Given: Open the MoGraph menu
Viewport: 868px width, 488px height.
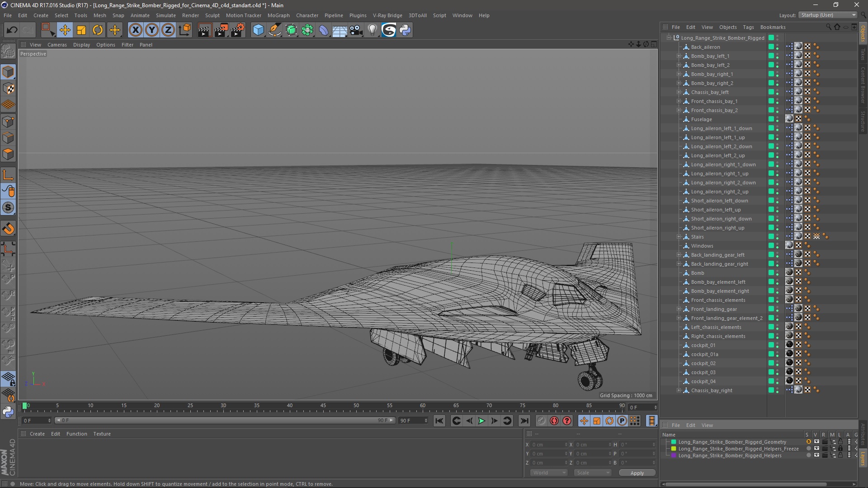Looking at the screenshot, I should click(278, 15).
